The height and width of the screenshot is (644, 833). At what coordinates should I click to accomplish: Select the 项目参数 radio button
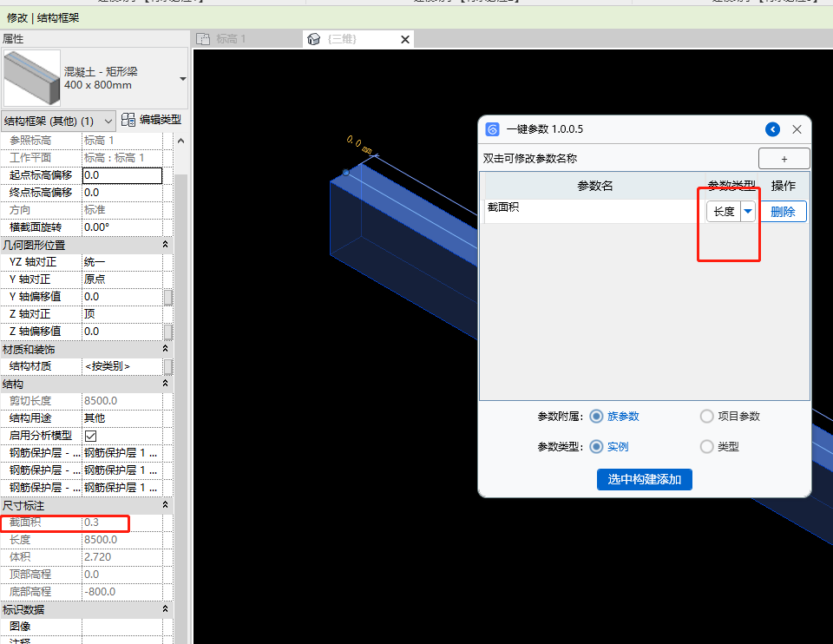707,417
